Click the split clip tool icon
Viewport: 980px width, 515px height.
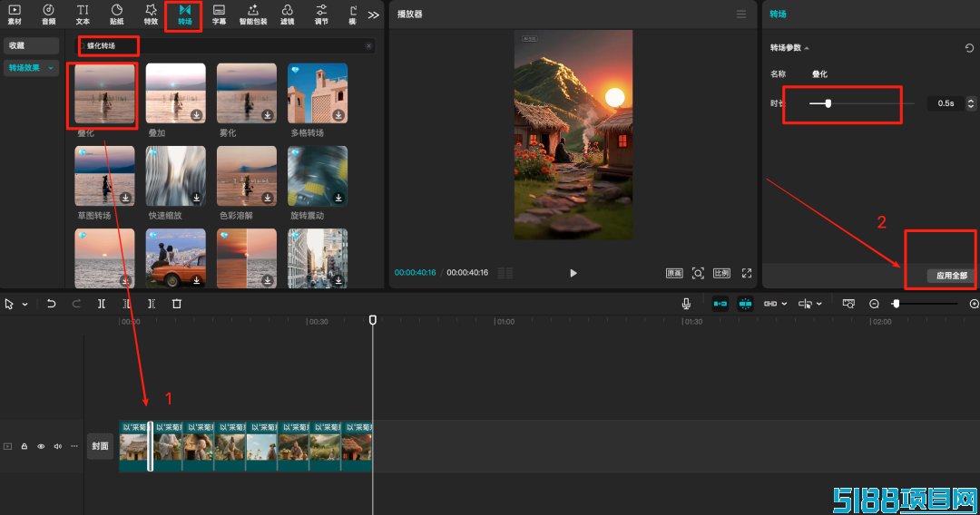102,304
